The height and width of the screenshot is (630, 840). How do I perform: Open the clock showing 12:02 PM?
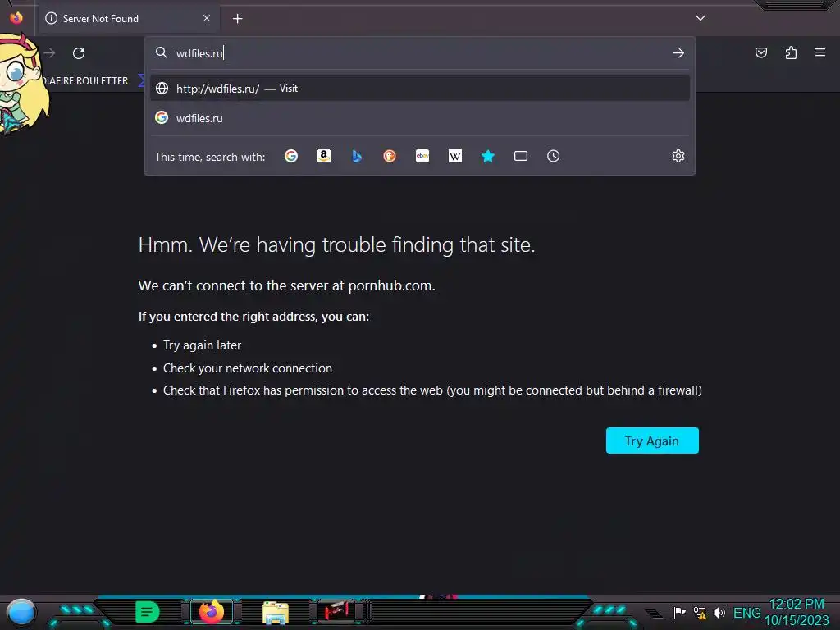click(797, 612)
